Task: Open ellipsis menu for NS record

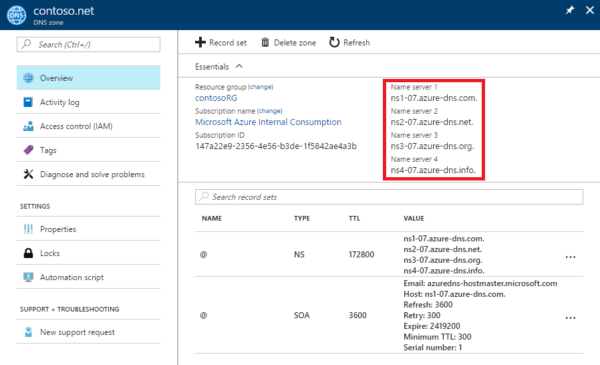Action: click(570, 257)
